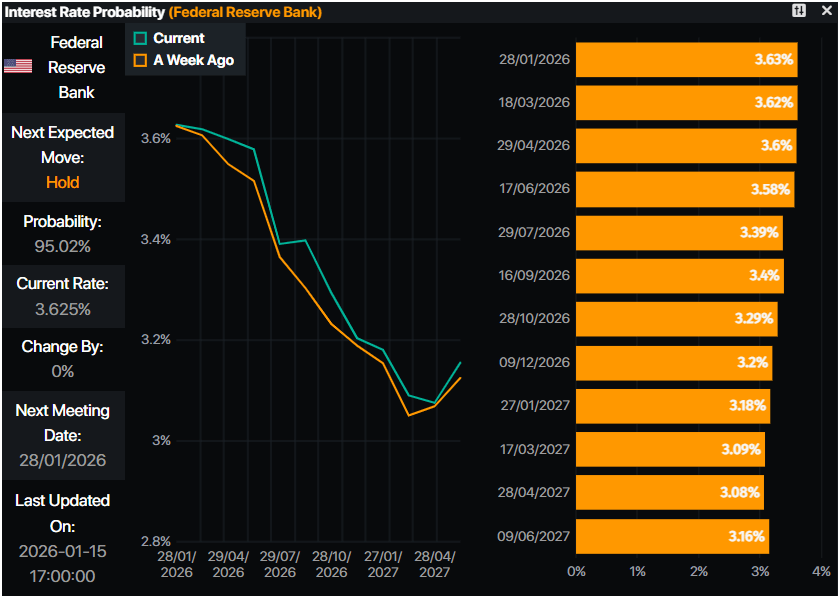Click the 16/09/2026 bar at 3.4%
Image resolution: width=840 pixels, height=598 pixels.
tap(680, 276)
